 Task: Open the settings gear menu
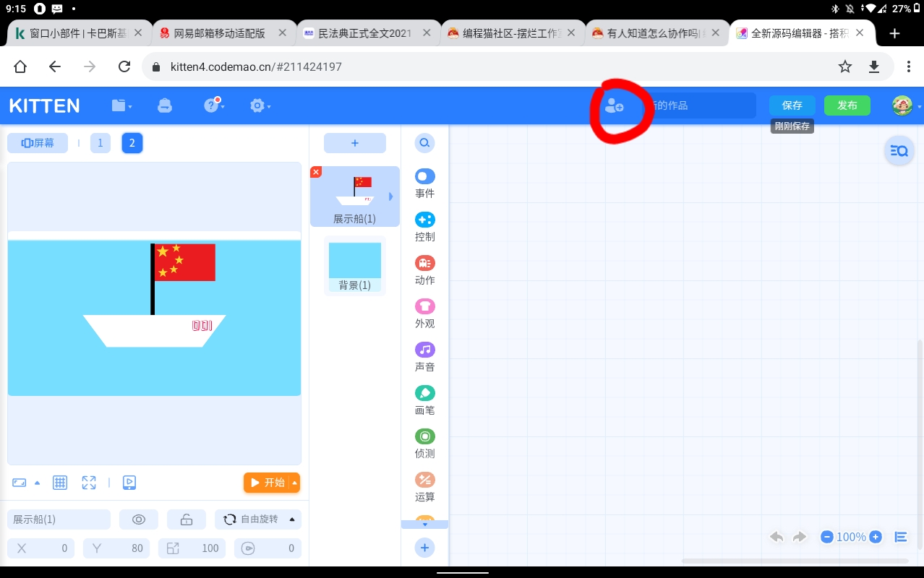point(260,105)
